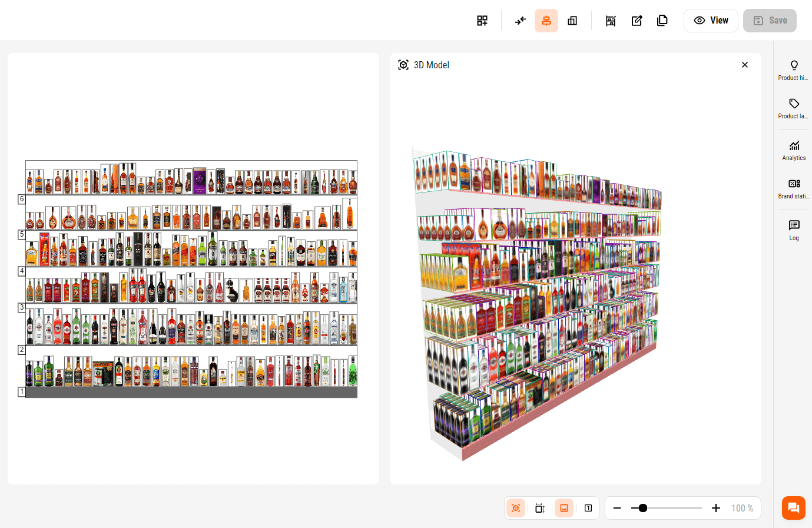Click the pencil edit note icon
This screenshot has height=528, width=812.
coord(637,21)
